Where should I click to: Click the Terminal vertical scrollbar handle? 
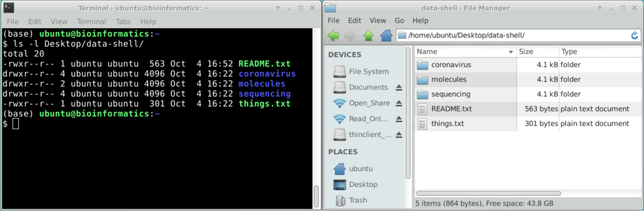point(316,196)
